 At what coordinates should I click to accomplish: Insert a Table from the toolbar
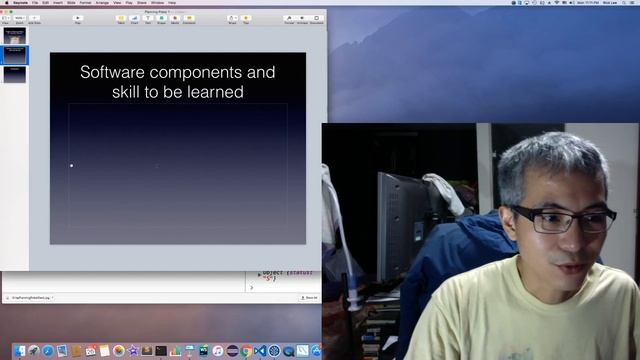[121, 19]
